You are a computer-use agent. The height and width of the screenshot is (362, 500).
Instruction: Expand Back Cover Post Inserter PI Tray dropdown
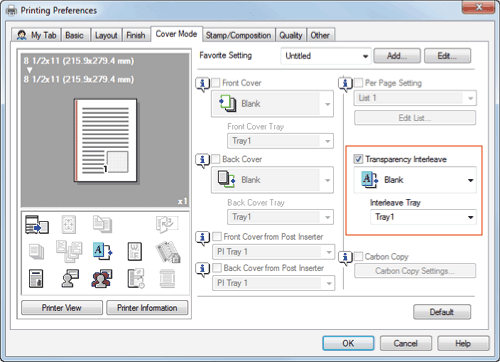pos(274,283)
